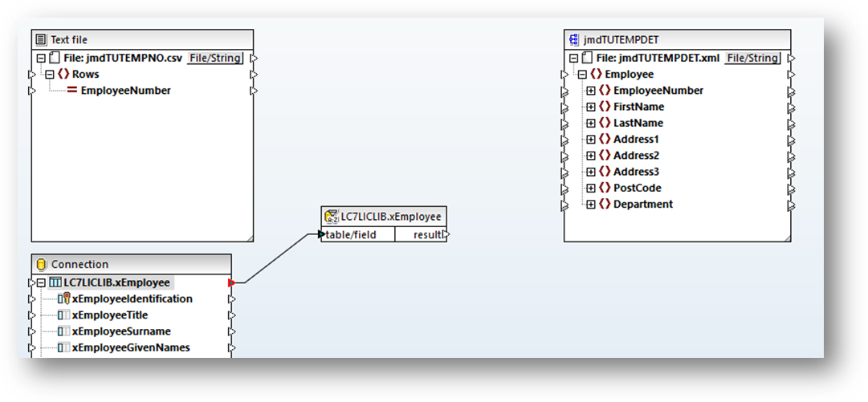868x402 pixels.
Task: Expand the Address2 node
Action: click(591, 156)
